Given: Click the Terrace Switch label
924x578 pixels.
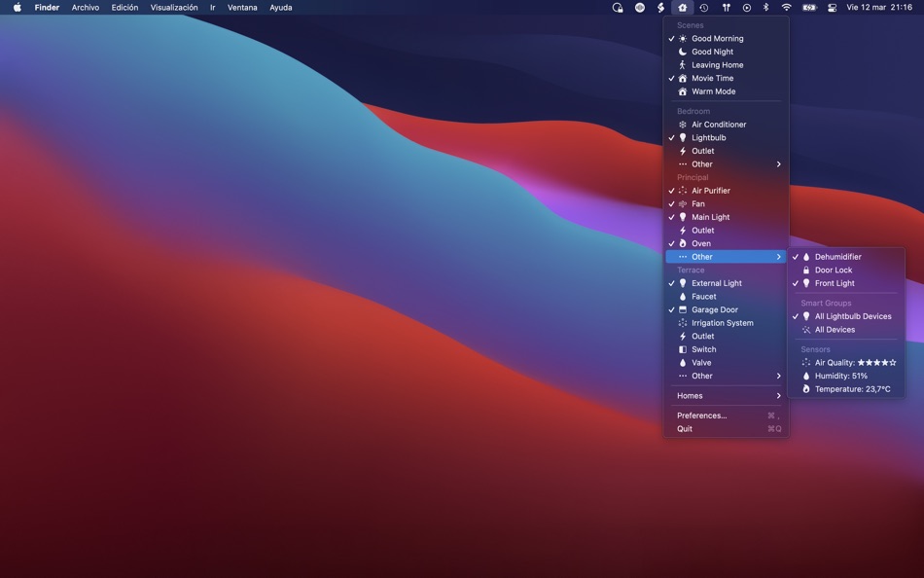Looking at the screenshot, I should tap(704, 349).
